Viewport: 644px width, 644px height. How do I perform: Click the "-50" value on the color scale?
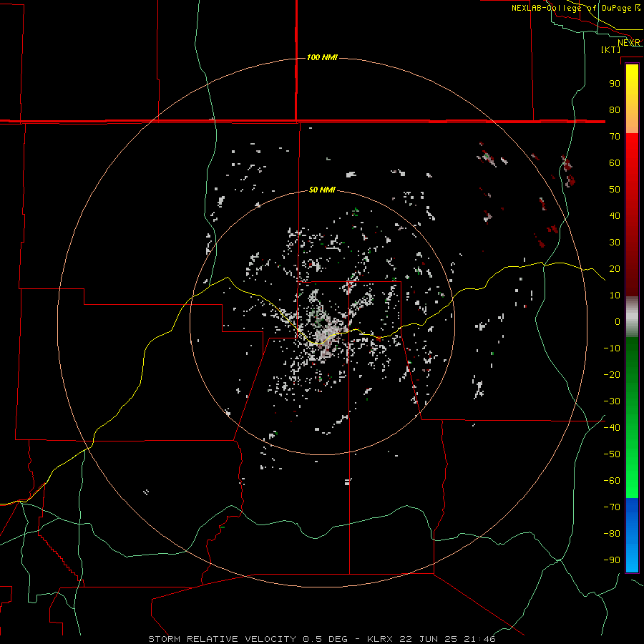pyautogui.click(x=612, y=454)
